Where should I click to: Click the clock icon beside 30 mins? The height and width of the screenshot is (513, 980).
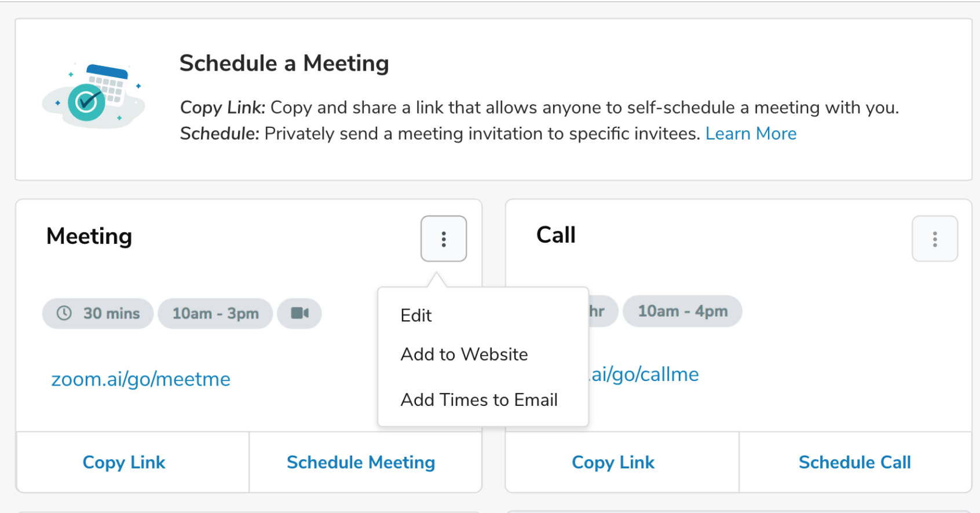click(x=64, y=313)
